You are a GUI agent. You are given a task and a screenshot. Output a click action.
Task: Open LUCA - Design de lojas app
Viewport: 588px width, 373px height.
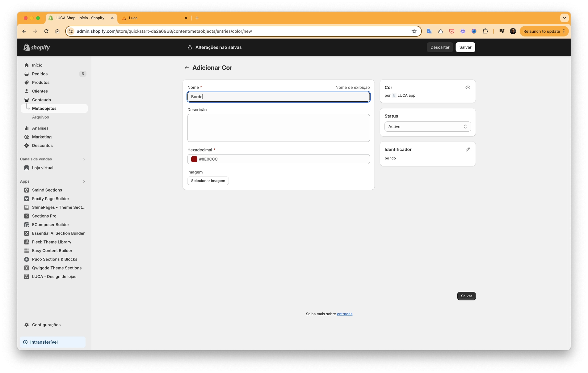54,277
